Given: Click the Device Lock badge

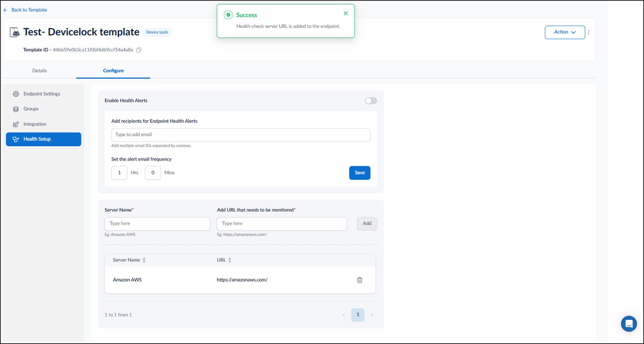Looking at the screenshot, I should click(157, 32).
